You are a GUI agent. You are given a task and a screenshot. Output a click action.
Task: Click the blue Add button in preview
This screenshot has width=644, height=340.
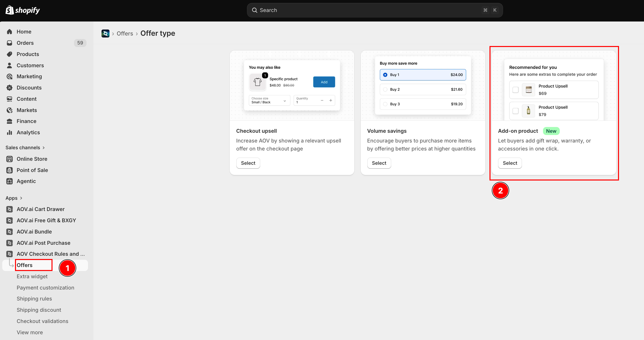[324, 82]
